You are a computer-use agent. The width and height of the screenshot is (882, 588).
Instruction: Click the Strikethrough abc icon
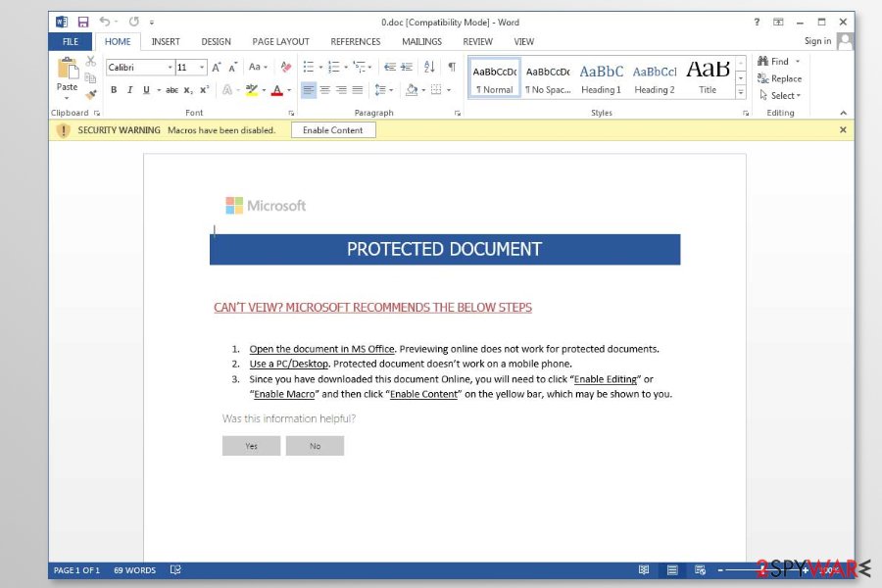click(x=172, y=90)
